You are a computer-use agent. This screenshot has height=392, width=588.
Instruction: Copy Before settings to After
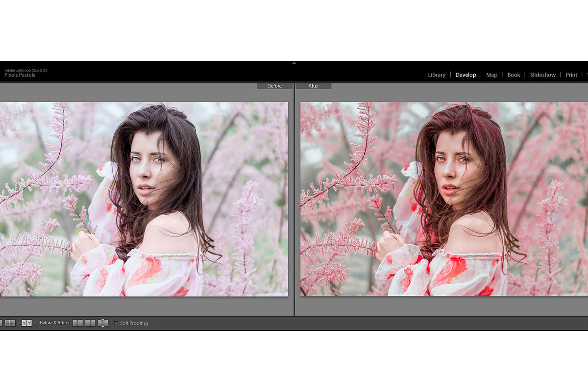[77, 323]
